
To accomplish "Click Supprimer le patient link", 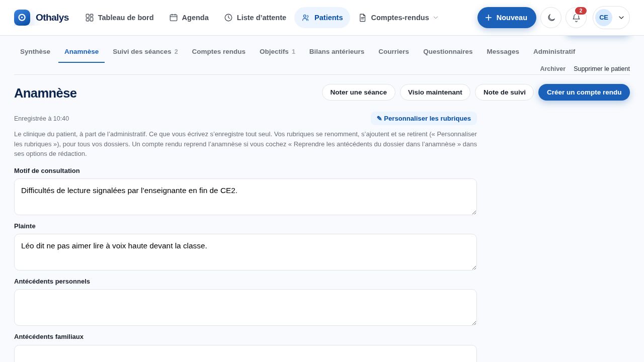I will coord(602,69).
